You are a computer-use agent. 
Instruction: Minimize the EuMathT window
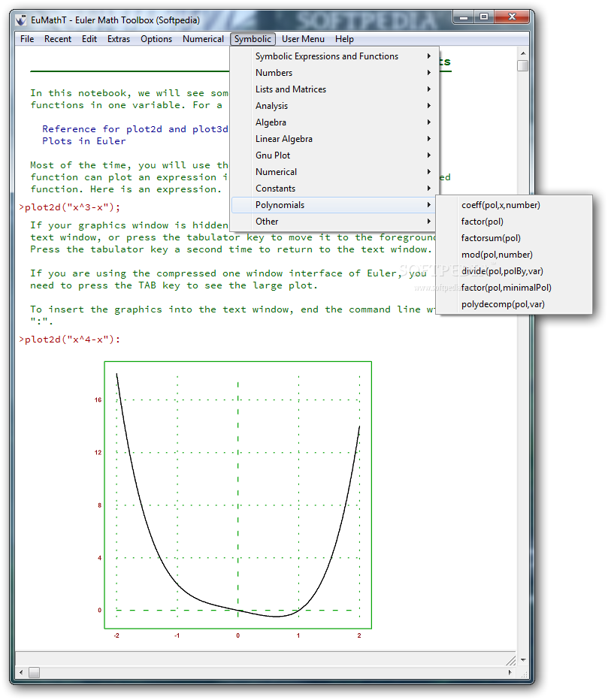point(464,17)
